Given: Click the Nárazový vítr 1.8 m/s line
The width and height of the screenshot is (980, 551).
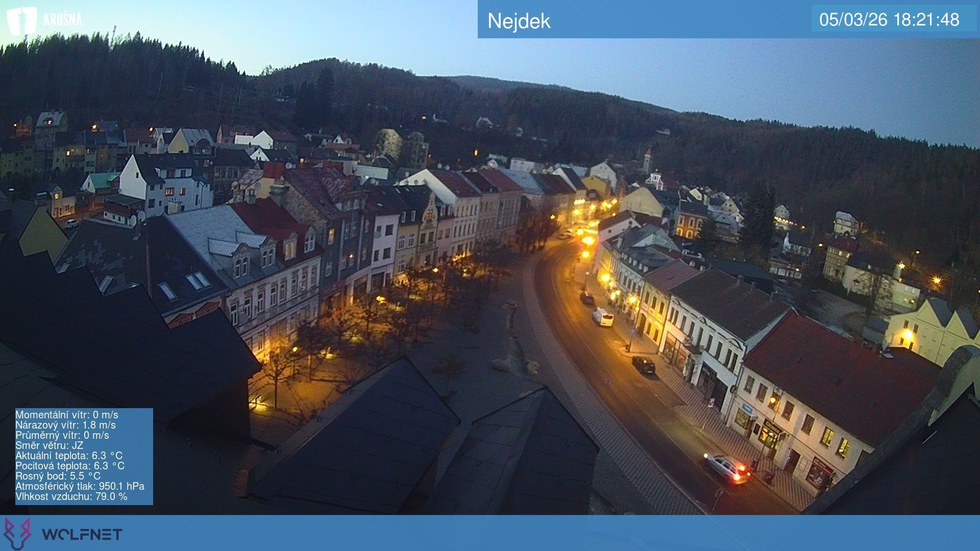Looking at the screenshot, I should (65, 425).
